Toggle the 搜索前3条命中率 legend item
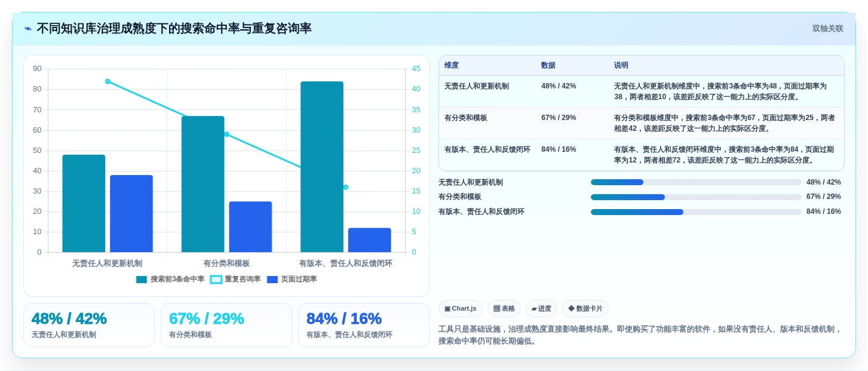The width and height of the screenshot is (868, 371). pyautogui.click(x=170, y=279)
